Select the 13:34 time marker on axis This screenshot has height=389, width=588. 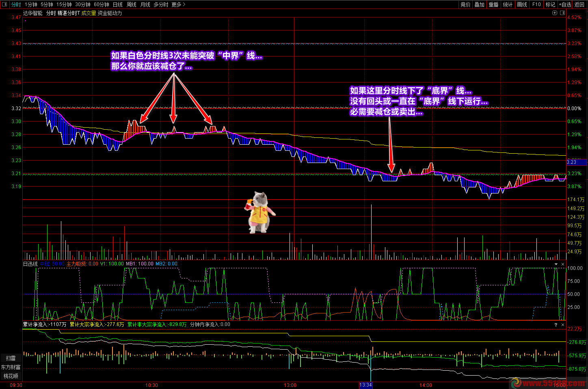tap(365, 385)
